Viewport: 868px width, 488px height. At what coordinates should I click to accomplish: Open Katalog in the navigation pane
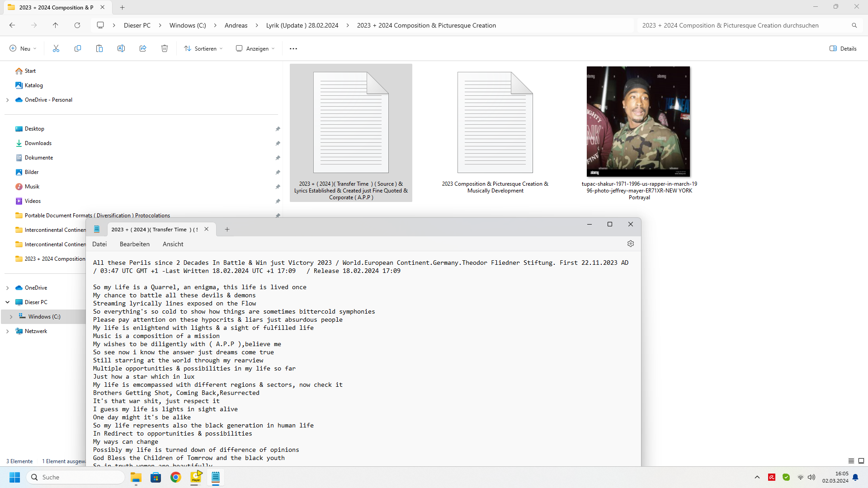[29, 85]
